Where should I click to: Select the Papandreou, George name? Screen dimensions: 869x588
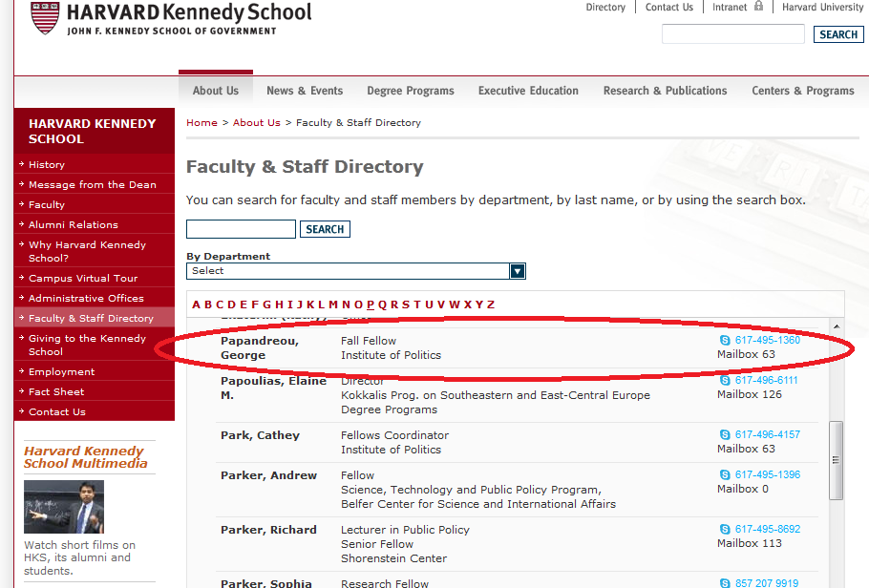tap(260, 347)
